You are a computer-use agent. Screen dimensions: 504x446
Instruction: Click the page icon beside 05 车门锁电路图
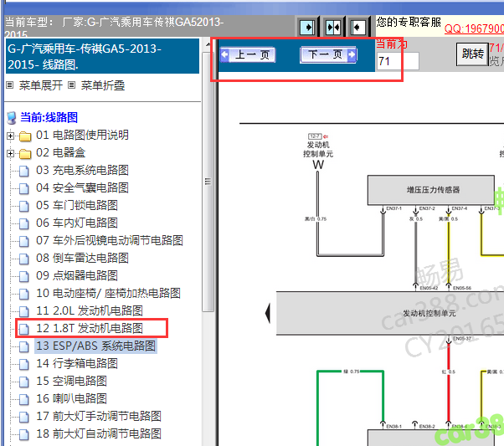click(x=24, y=206)
